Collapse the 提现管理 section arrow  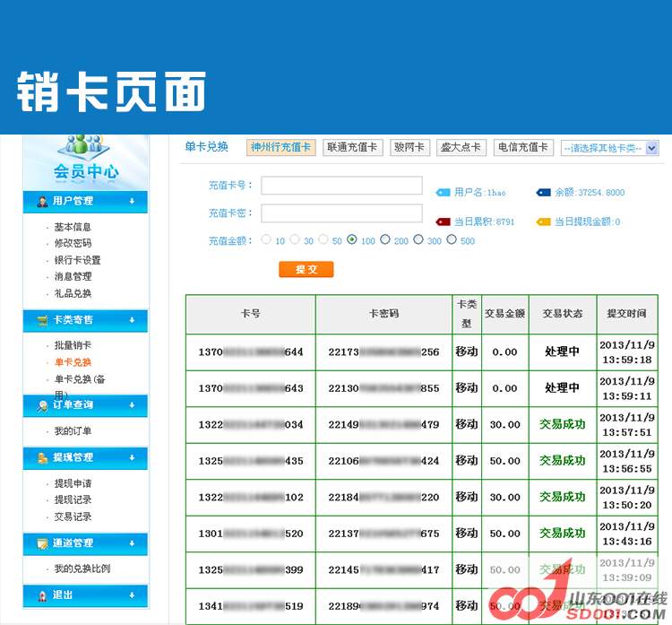click(132, 458)
